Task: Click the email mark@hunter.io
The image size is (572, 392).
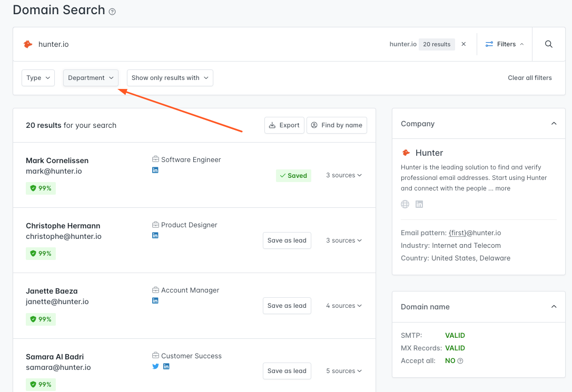Action: (x=54, y=171)
